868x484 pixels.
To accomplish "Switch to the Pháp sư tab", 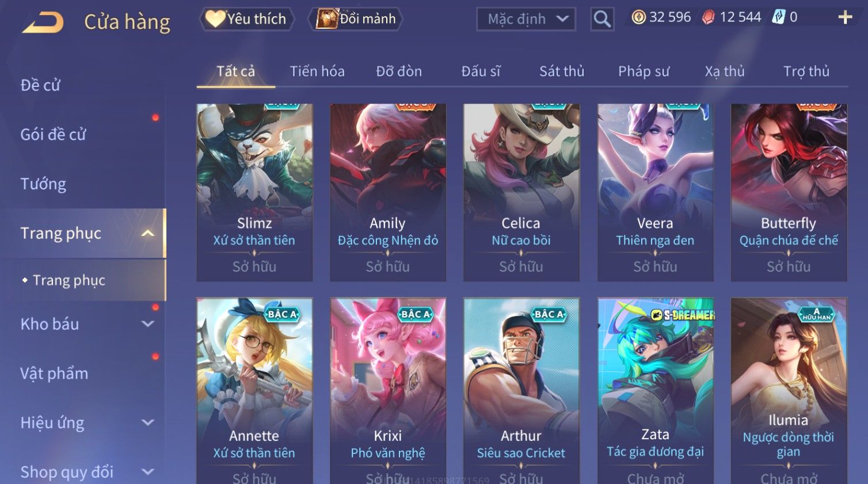I will pyautogui.click(x=644, y=71).
